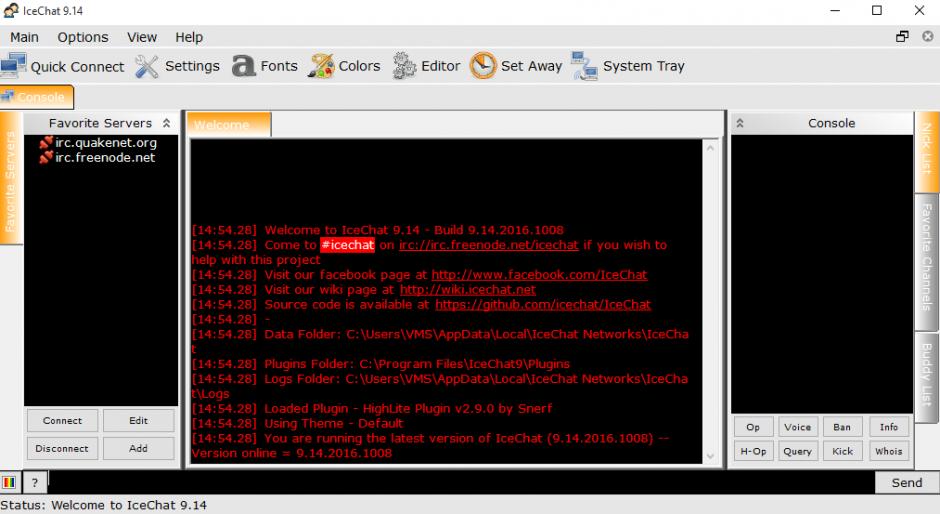This screenshot has height=514, width=940.
Task: Minimize to System Tray icon
Action: click(x=585, y=66)
